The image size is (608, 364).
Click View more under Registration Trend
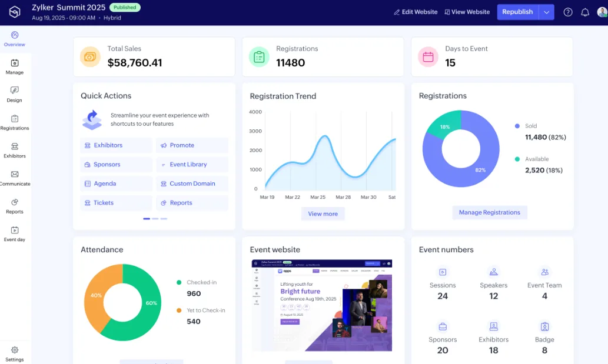(x=323, y=214)
